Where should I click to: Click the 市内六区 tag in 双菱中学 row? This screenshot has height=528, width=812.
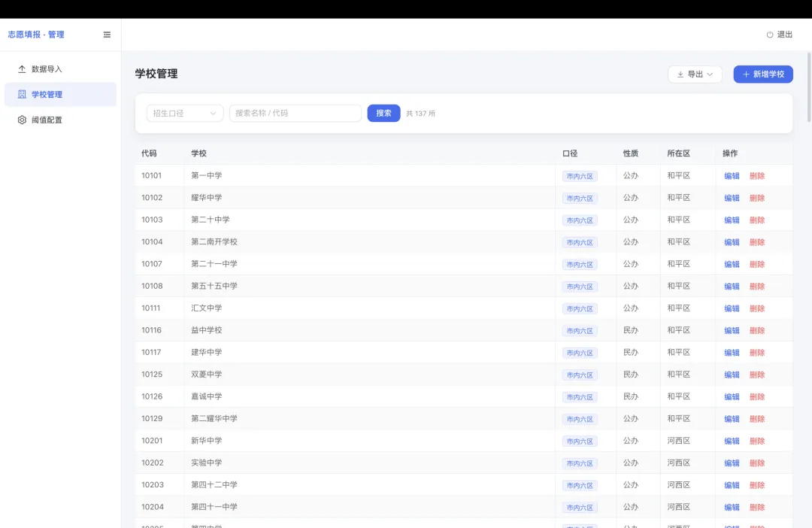[x=580, y=375]
